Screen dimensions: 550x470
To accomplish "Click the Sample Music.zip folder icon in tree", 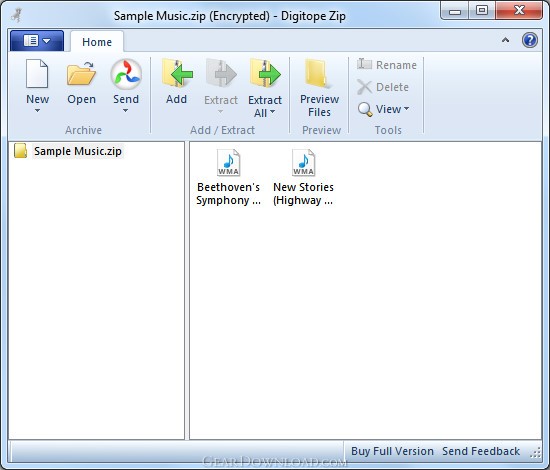I will tap(21, 151).
